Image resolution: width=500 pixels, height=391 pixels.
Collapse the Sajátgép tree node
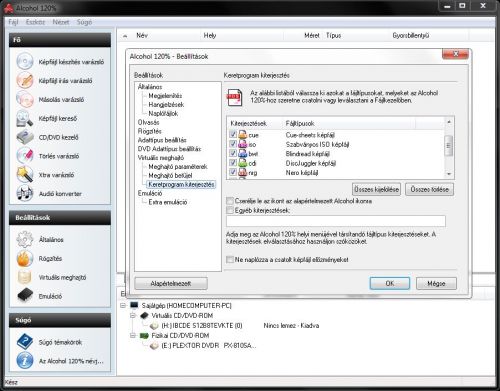click(123, 305)
